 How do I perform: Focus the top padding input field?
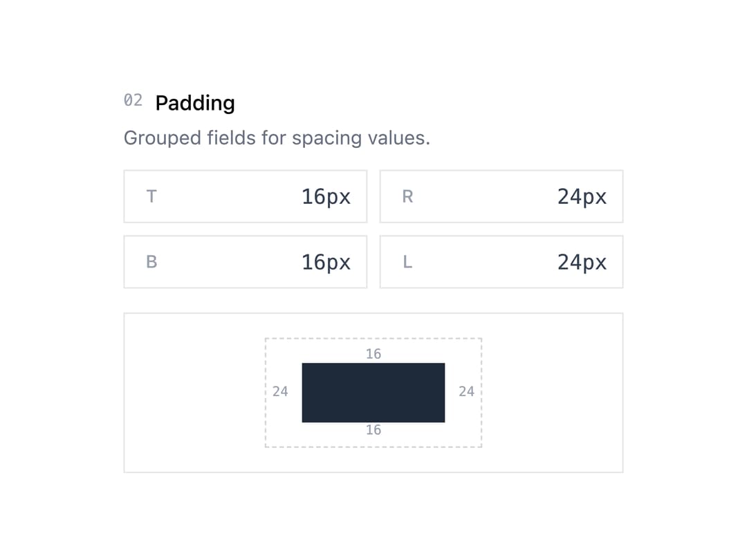(x=246, y=196)
